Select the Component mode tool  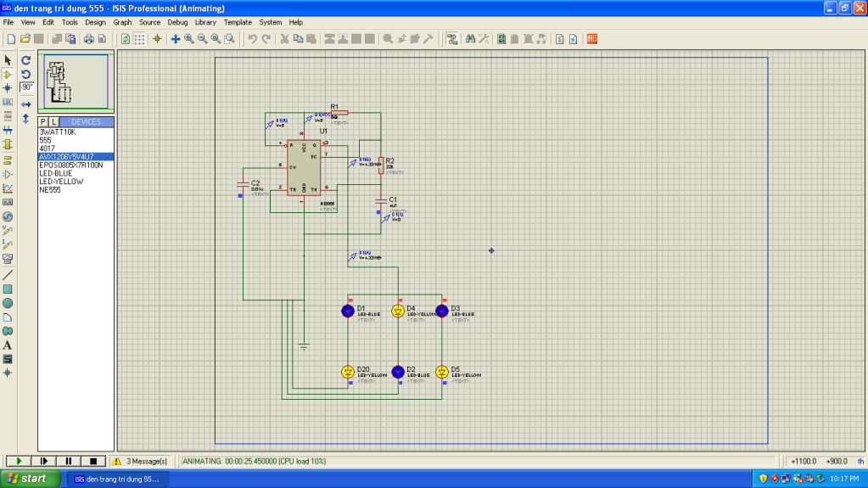click(x=8, y=75)
